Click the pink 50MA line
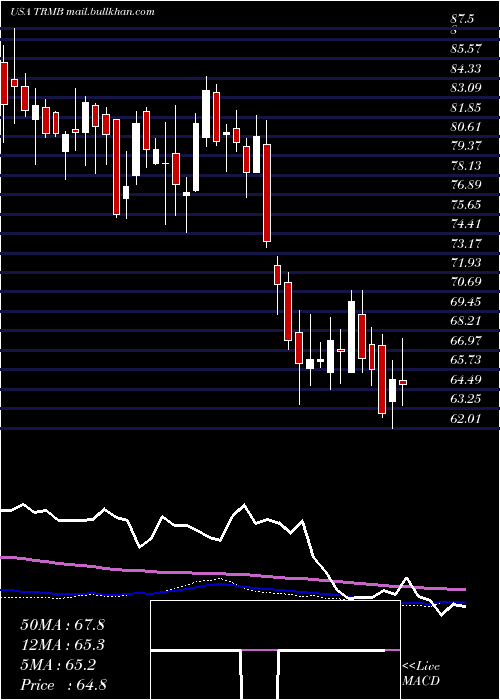This screenshot has width=500, height=700. coord(232,575)
